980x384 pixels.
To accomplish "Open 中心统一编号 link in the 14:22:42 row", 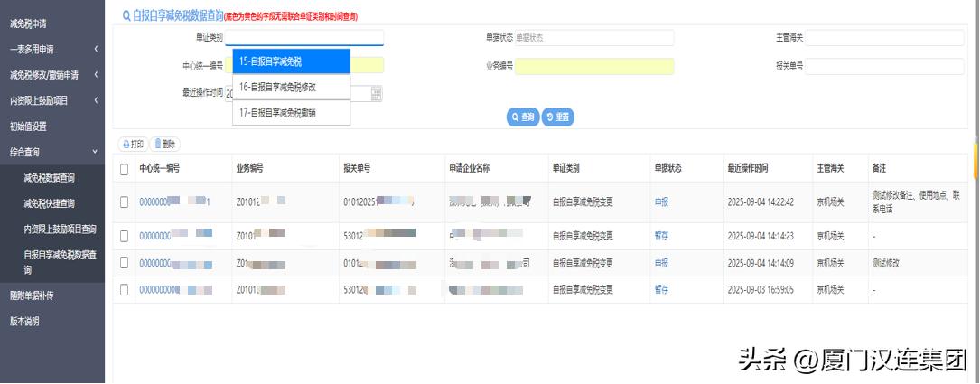I will tap(174, 201).
